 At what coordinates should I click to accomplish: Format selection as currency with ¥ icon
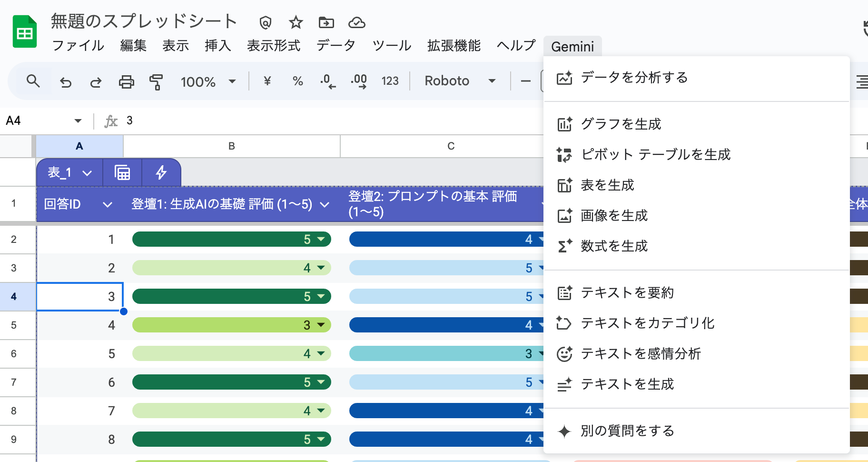267,81
